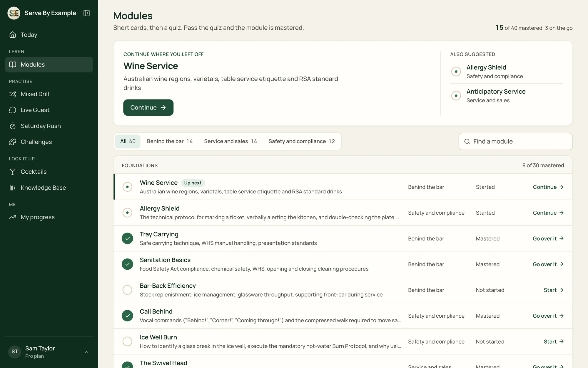Collapse the sidebar with the panel icon
Screen dimensions: 588x368
[86, 13]
